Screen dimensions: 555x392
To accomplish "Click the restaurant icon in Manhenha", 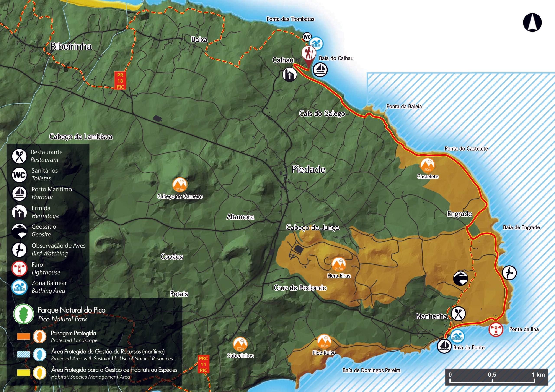I will 458,314.
